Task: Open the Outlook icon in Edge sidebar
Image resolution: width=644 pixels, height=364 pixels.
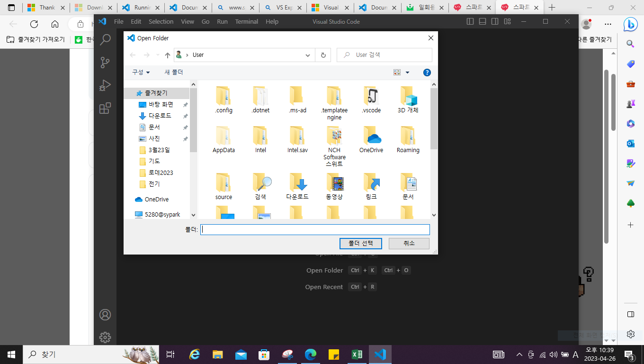Action: coord(630,144)
